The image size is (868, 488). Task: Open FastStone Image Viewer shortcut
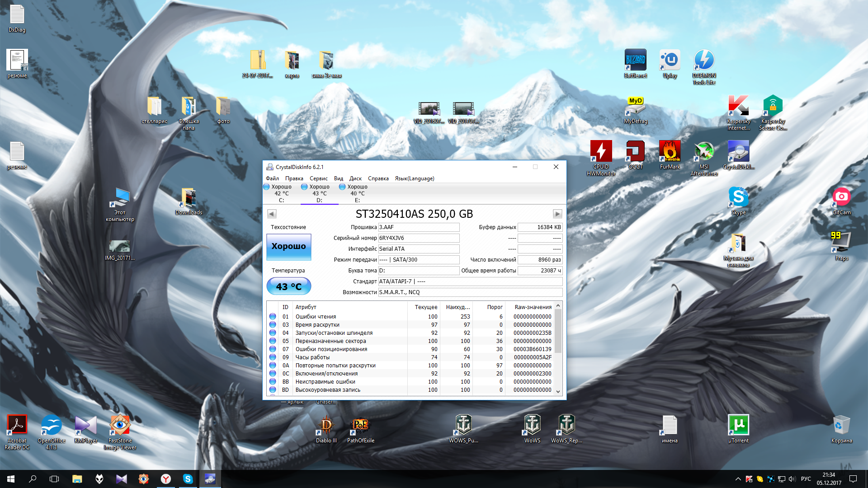tap(120, 432)
